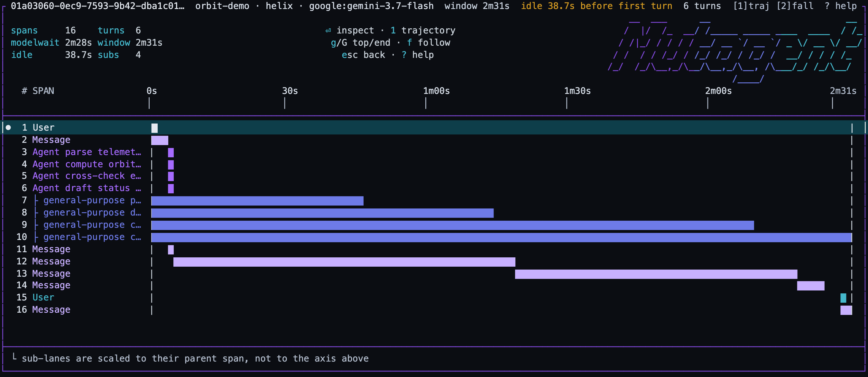
Task: Click the purple bar for Agent draft status
Action: click(x=171, y=189)
